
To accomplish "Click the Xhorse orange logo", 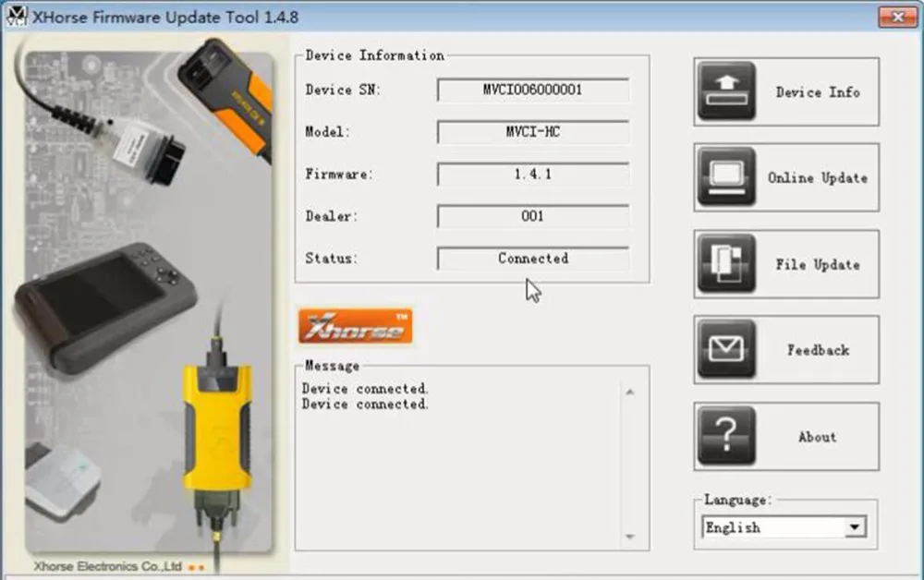I will pos(356,326).
